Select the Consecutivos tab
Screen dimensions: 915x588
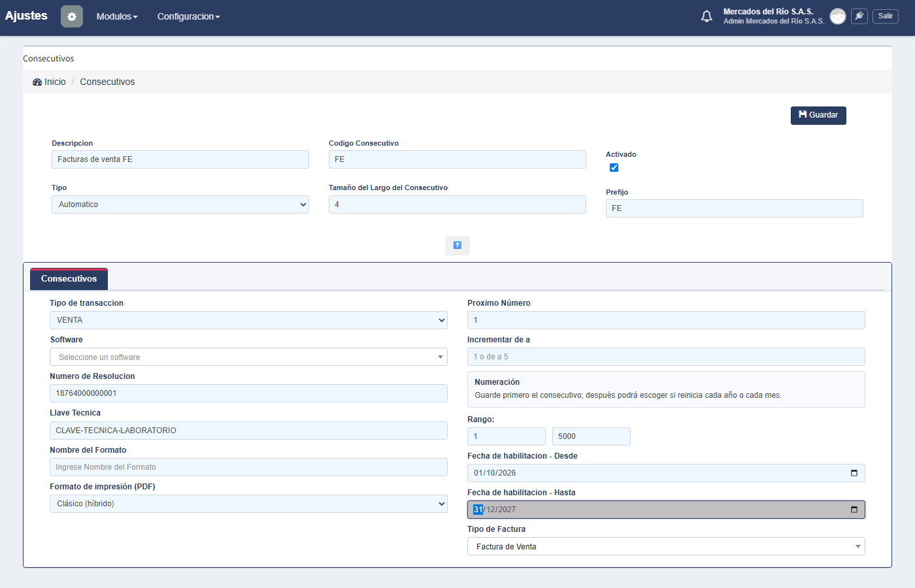click(69, 279)
